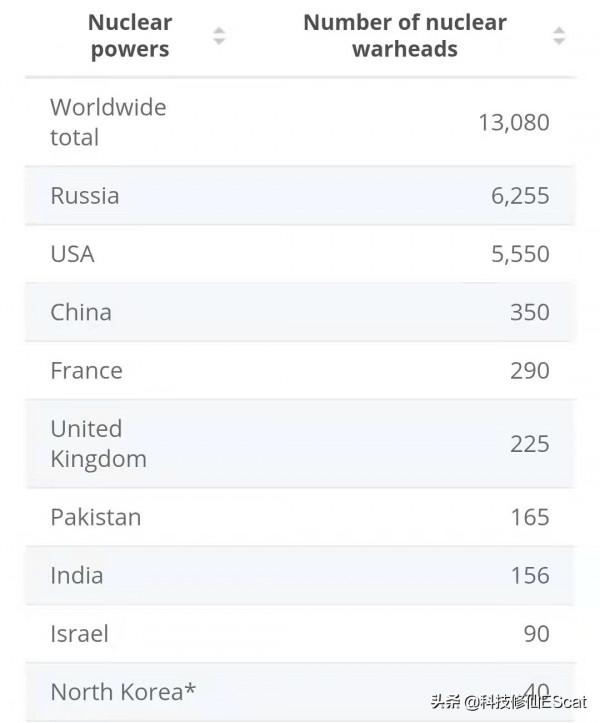This screenshot has width=600, height=723.
Task: Click the United Kingdom cell
Action: 98,444
